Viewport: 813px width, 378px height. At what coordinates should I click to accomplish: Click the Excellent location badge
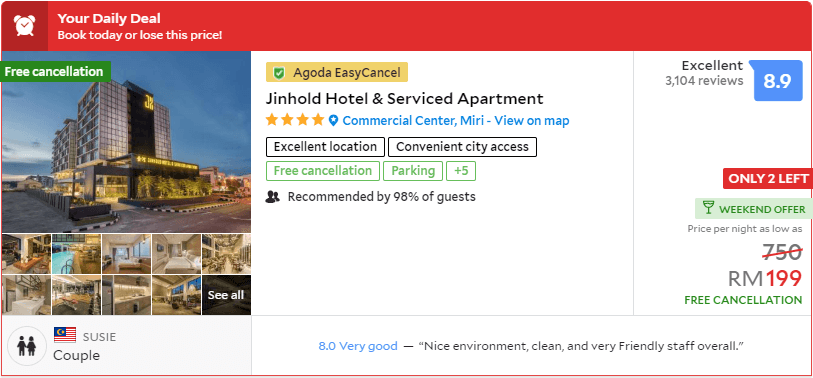(x=325, y=147)
